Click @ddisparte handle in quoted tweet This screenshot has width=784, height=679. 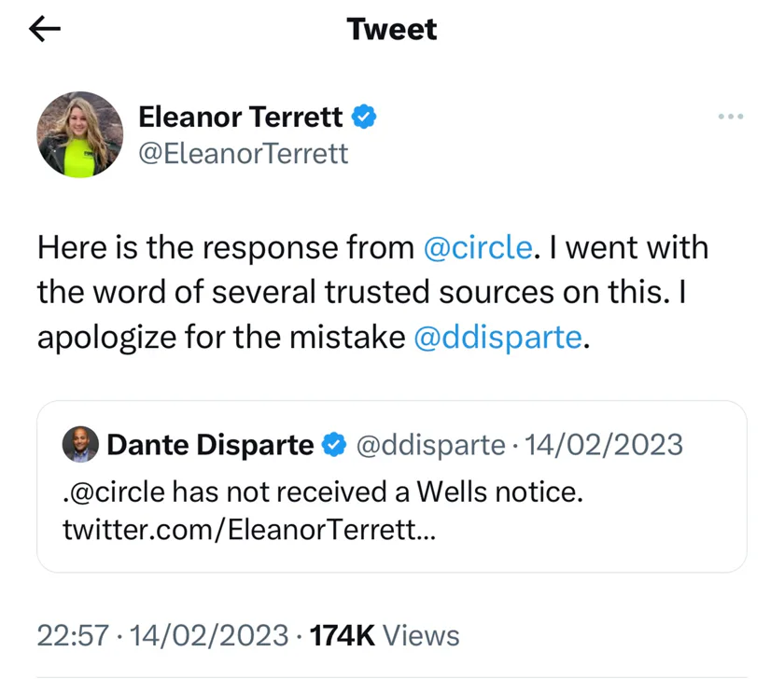point(430,445)
